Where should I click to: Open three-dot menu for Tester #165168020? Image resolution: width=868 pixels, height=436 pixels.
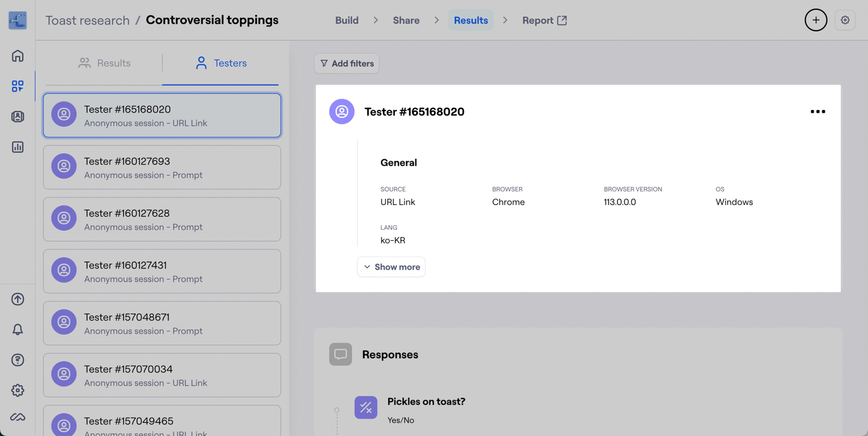818,112
